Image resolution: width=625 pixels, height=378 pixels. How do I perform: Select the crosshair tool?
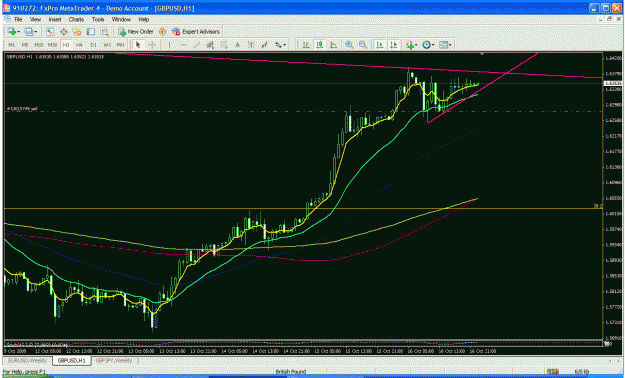pos(151,45)
